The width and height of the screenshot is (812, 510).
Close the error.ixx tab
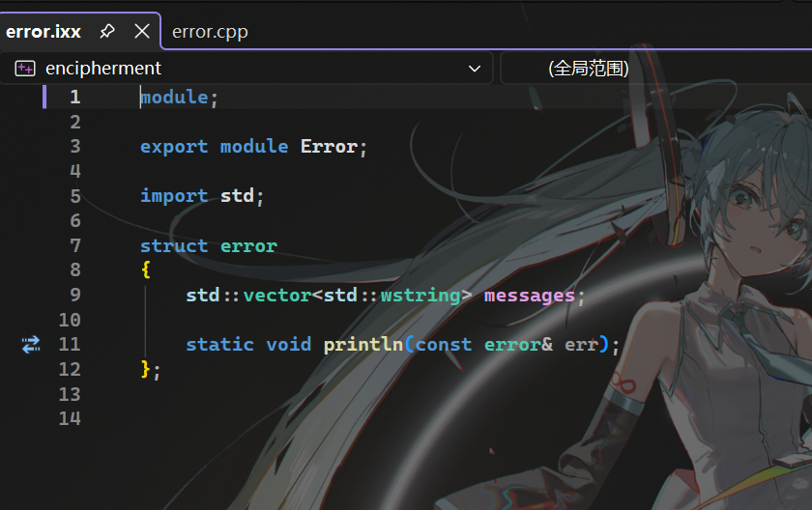(142, 31)
